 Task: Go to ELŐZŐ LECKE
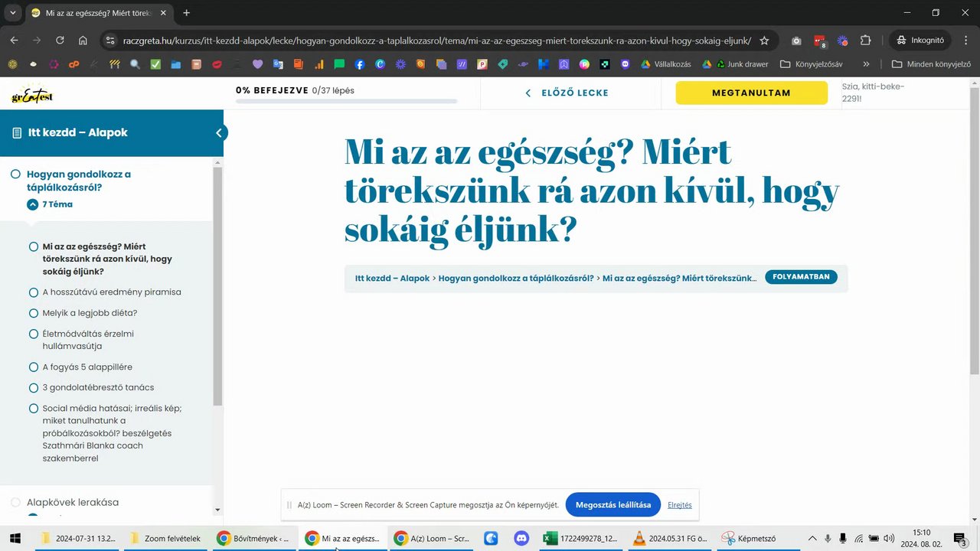tap(567, 93)
